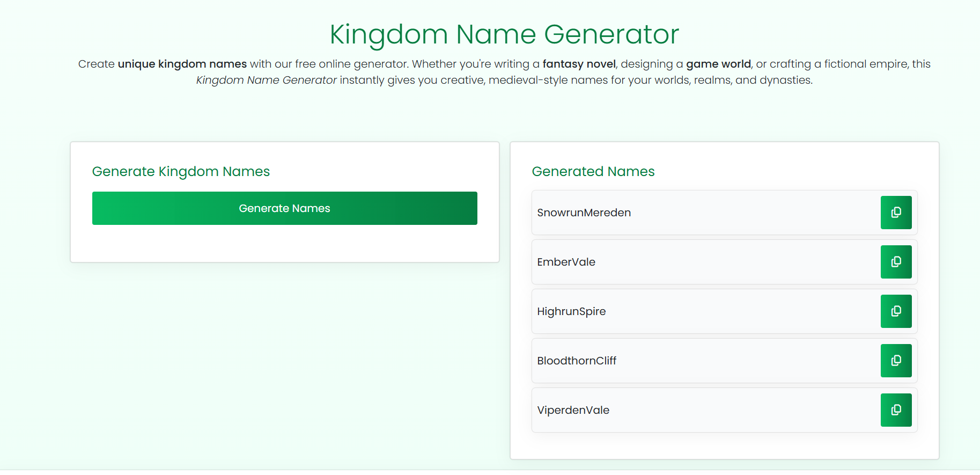The image size is (980, 475).
Task: Copy the HighrunSpire name
Action: (x=896, y=311)
